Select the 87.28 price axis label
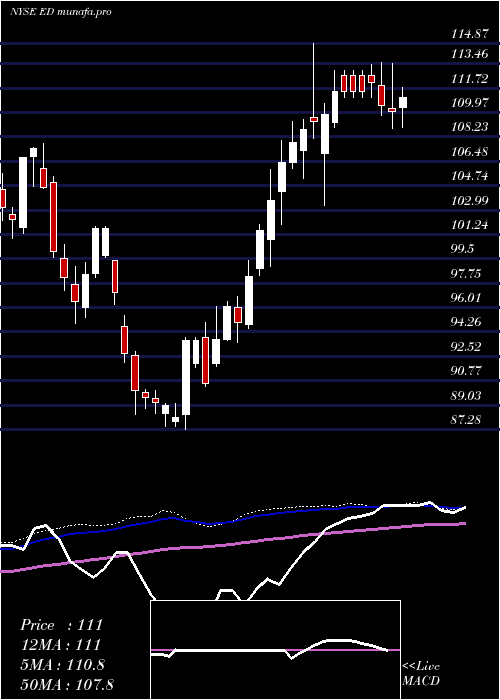The width and height of the screenshot is (500, 700). click(x=465, y=419)
